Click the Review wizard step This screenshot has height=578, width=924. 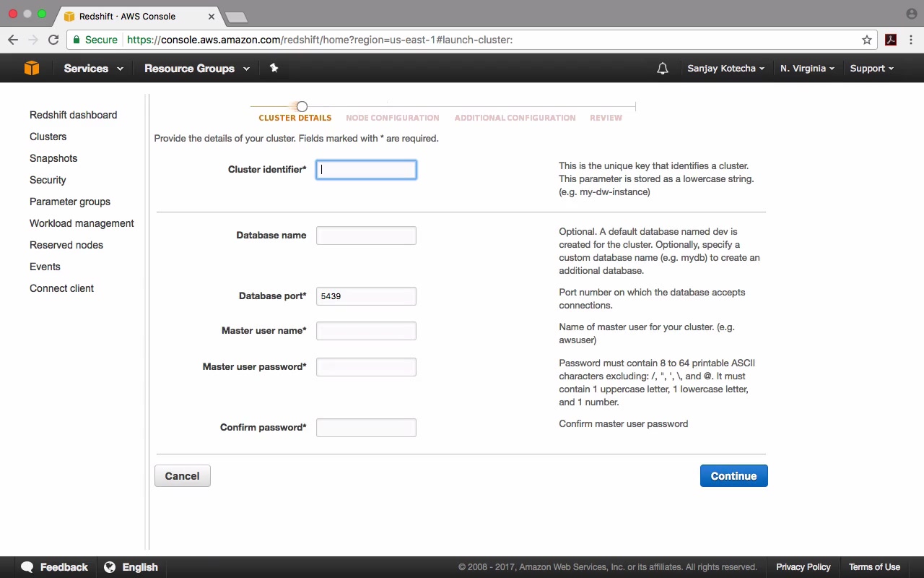(606, 118)
